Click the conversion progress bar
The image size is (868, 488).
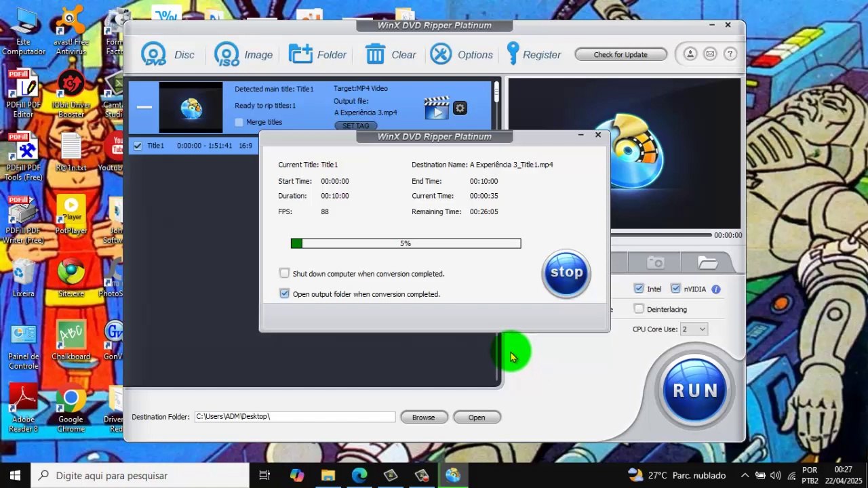pyautogui.click(x=406, y=243)
